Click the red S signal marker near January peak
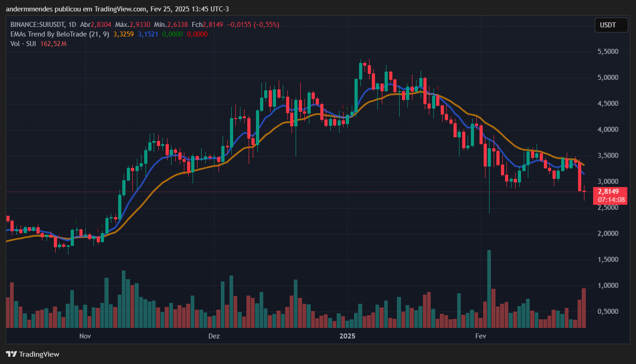636x364 pixels. (438, 88)
